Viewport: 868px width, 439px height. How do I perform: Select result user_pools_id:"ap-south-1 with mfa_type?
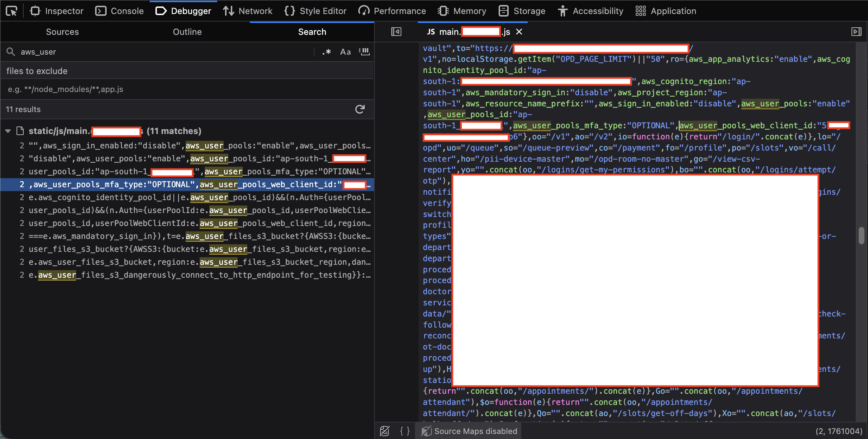[187, 172]
